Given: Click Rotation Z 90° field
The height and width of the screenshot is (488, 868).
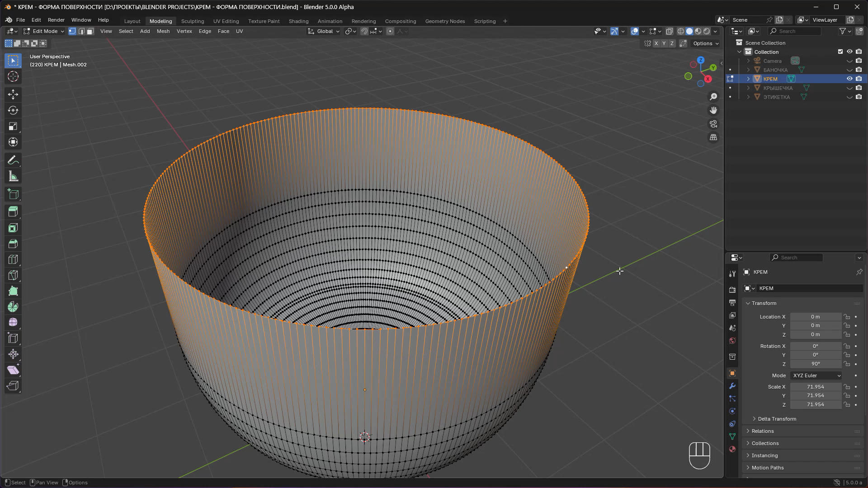Looking at the screenshot, I should point(816,364).
